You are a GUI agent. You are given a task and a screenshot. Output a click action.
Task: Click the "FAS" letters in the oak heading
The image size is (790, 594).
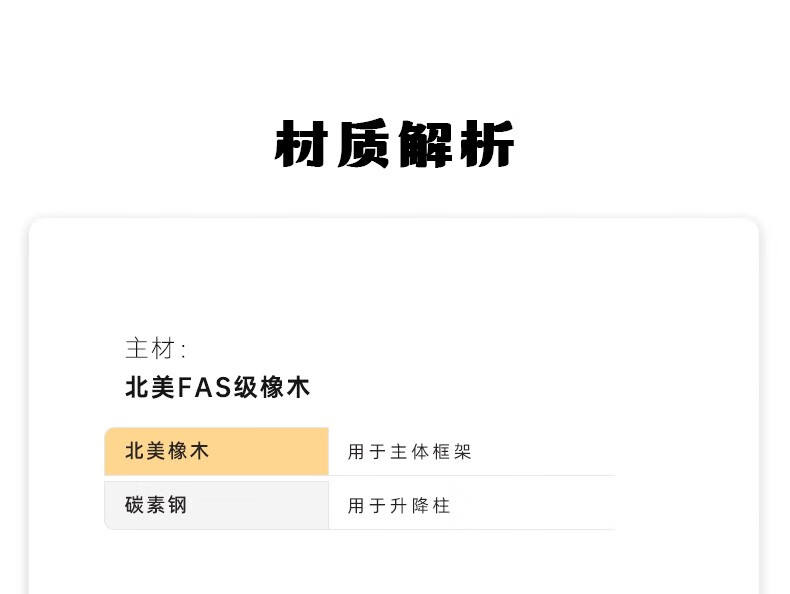pos(204,388)
